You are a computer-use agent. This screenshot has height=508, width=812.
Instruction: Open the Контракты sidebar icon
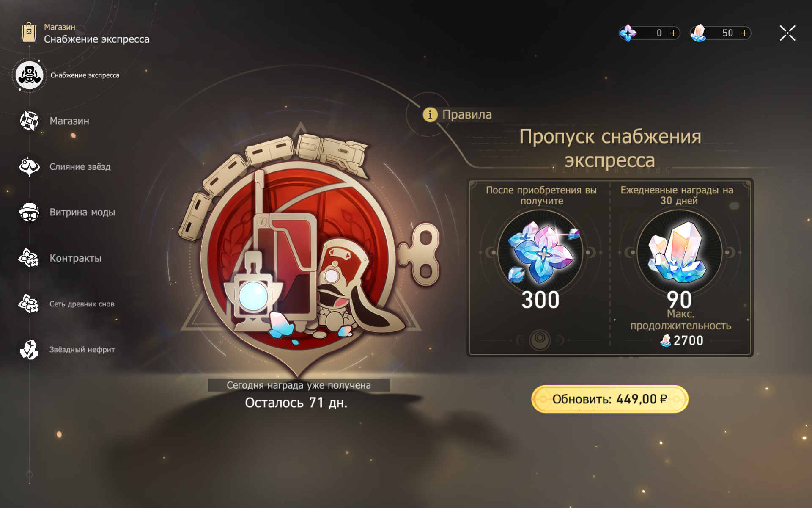(x=29, y=258)
